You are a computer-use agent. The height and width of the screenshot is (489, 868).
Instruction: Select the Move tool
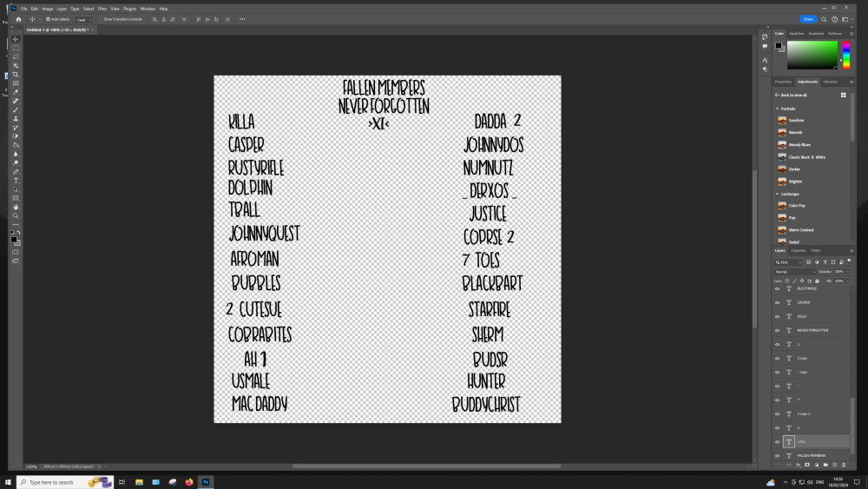16,39
